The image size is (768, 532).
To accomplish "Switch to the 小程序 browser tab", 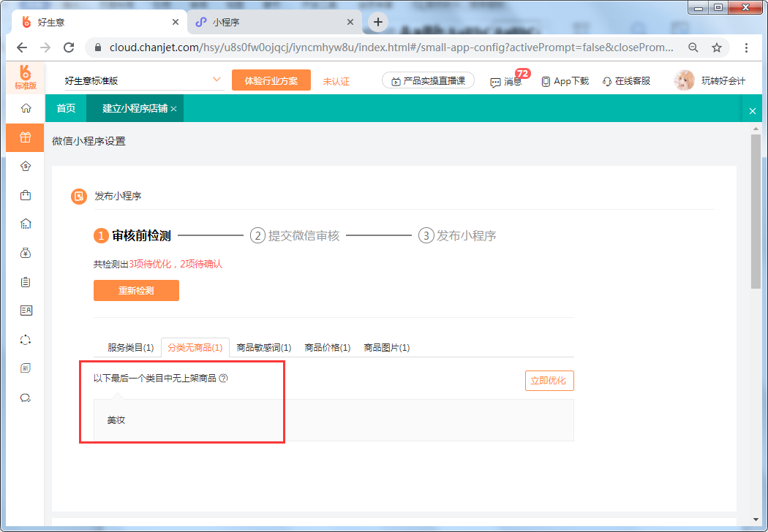I will point(274,22).
